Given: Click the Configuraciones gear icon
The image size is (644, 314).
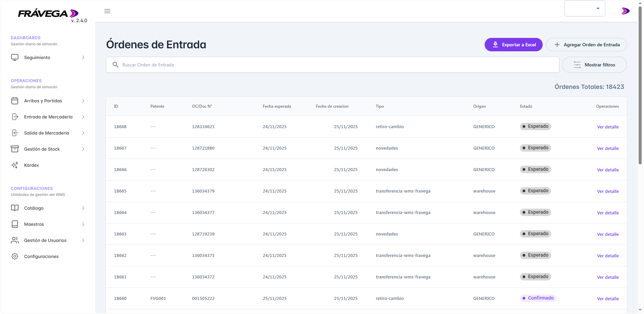Looking at the screenshot, I should coord(15,256).
